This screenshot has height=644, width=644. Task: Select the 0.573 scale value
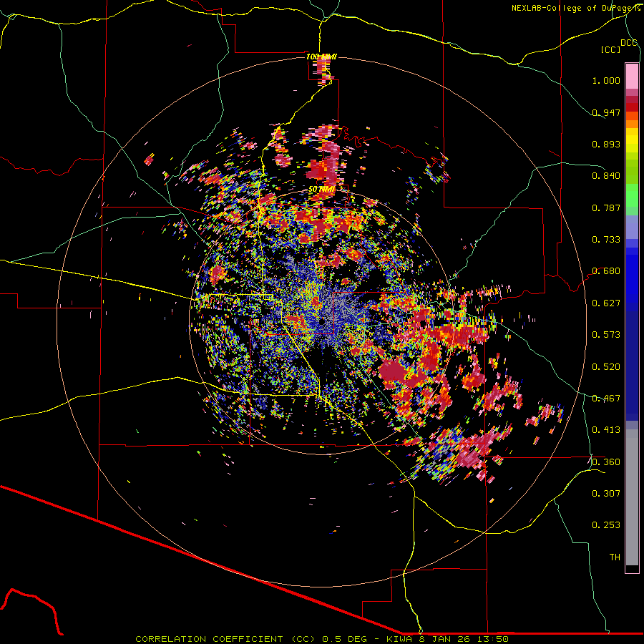click(x=606, y=335)
